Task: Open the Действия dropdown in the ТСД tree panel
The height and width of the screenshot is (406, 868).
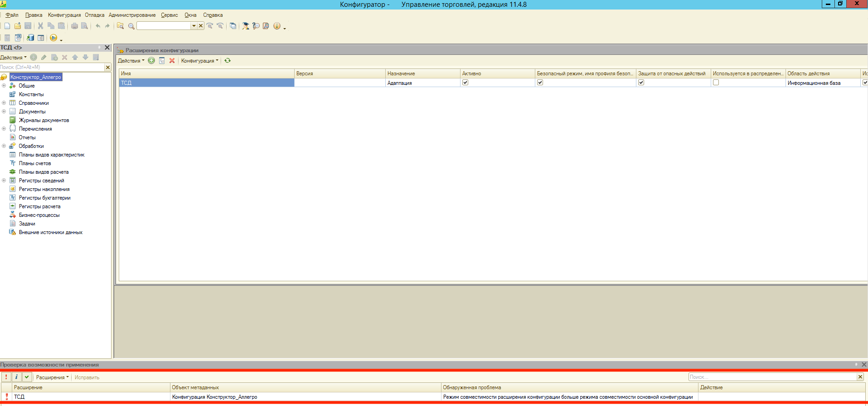Action: click(13, 58)
